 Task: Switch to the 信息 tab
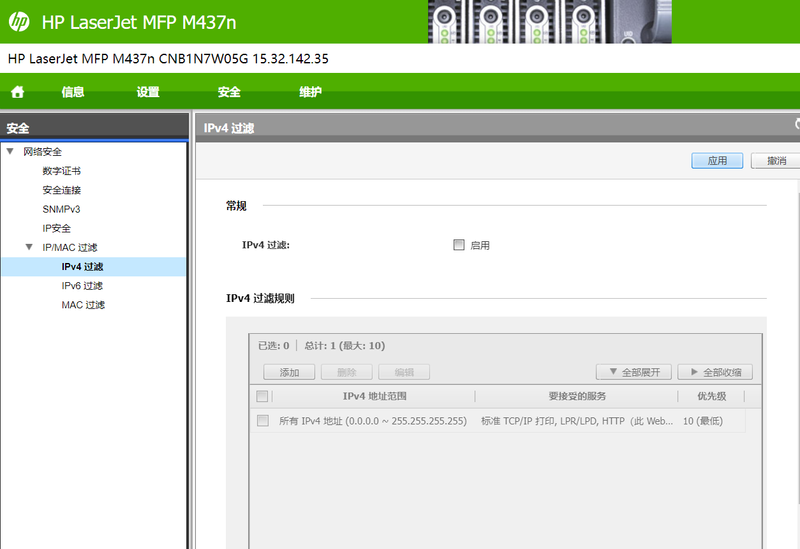[73, 92]
